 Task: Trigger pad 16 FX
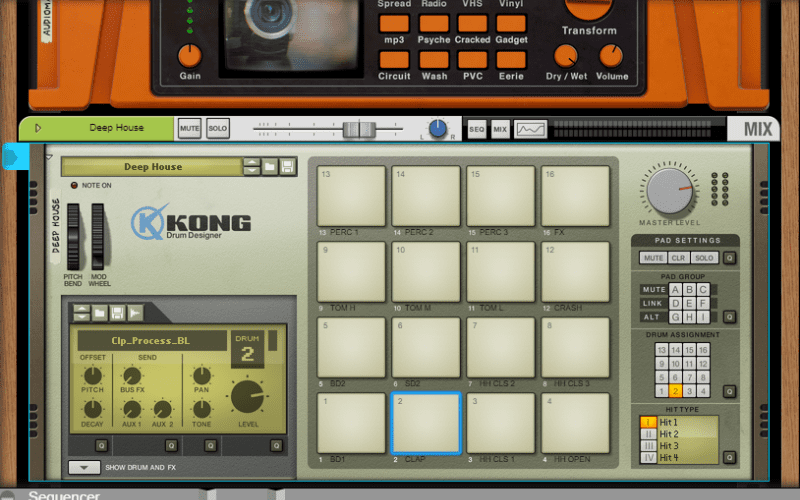(576, 196)
